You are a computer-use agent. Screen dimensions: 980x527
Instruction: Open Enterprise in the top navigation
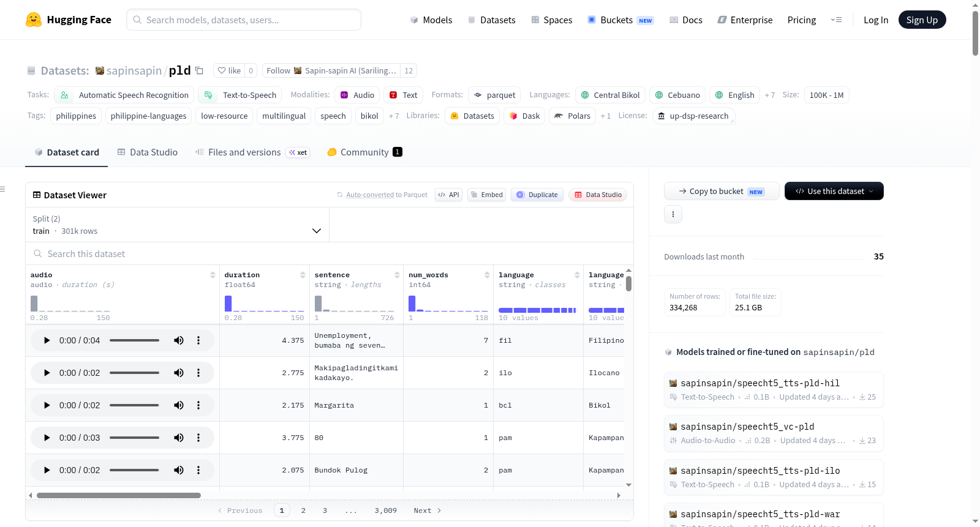[x=745, y=20]
